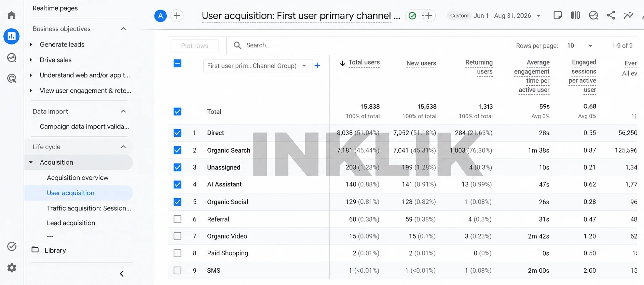
Task: Check the SMS row checkbox
Action: tap(177, 270)
